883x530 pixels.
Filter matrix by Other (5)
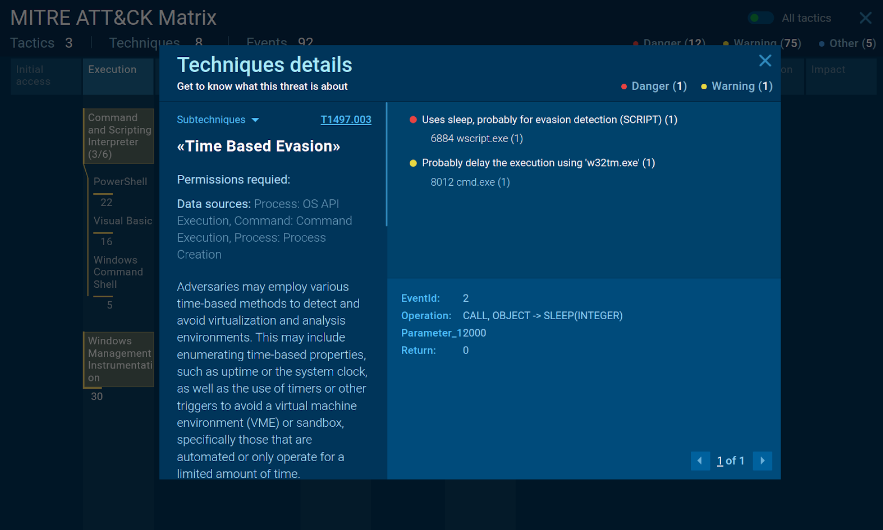[x=847, y=43]
